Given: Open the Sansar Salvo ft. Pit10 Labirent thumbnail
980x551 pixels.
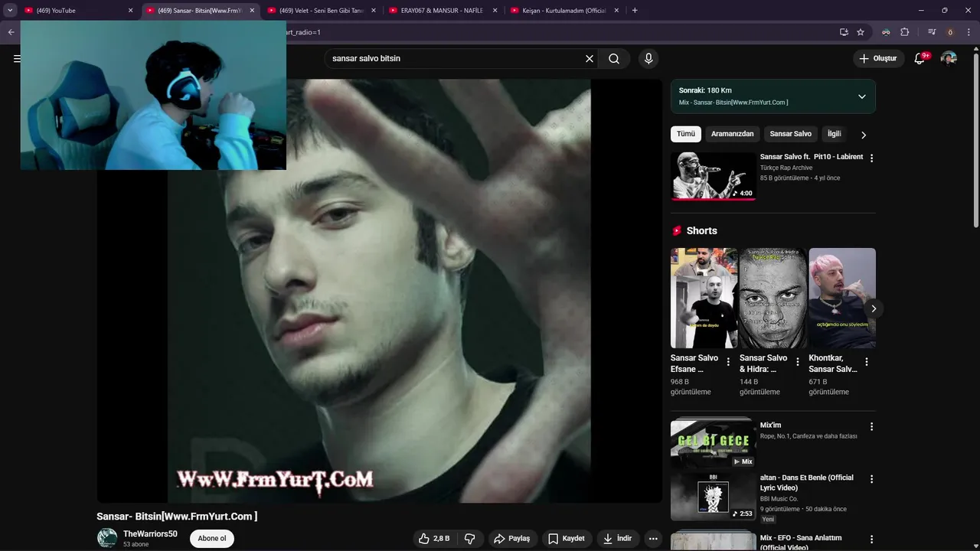Looking at the screenshot, I should (713, 176).
